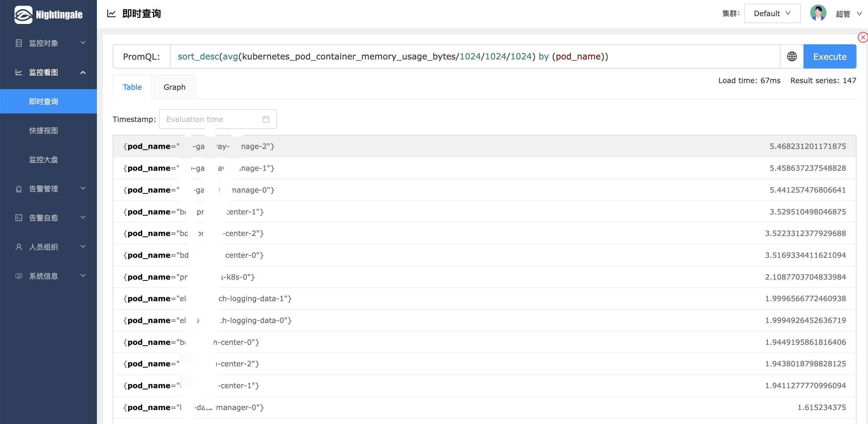Click the 告警管理 alarm bell icon
This screenshot has height=424, width=868.
19,189
